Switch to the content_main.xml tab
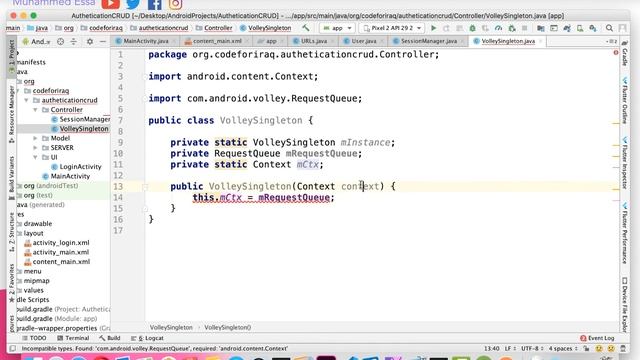 click(x=217, y=41)
